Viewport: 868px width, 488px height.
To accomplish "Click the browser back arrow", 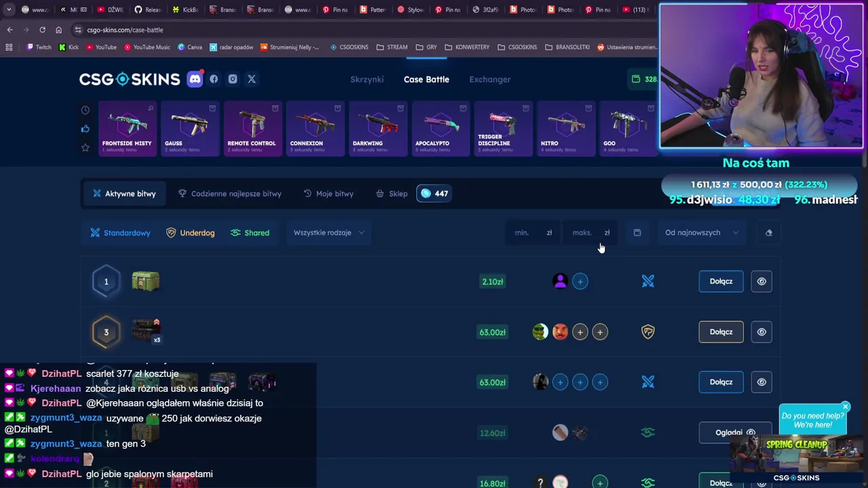I will (x=9, y=30).
